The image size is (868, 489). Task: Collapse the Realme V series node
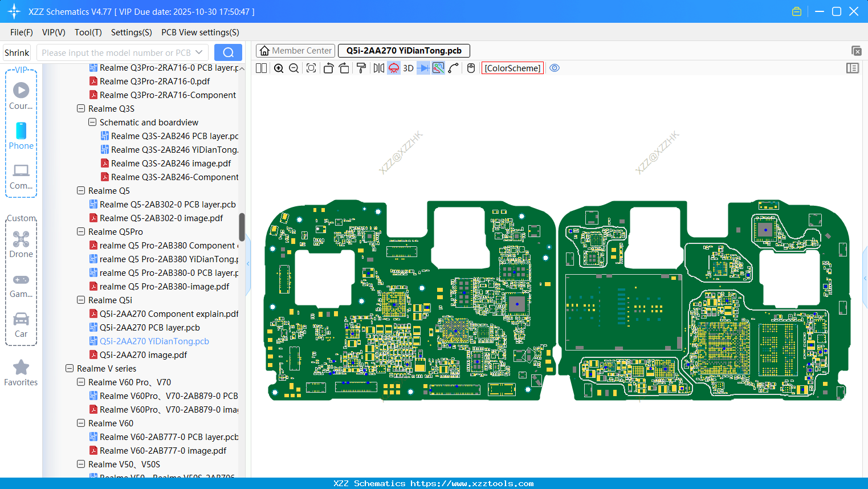pyautogui.click(x=70, y=369)
